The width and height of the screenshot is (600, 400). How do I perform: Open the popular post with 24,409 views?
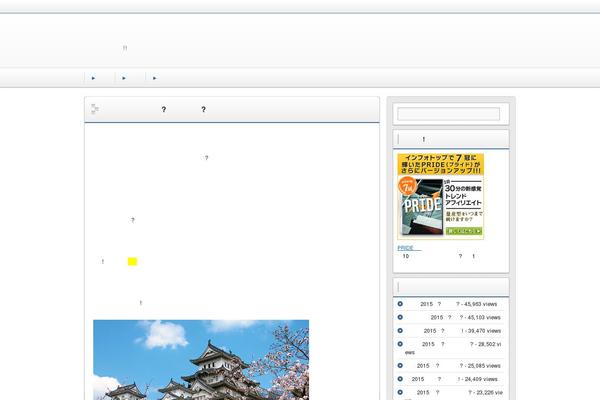coord(452,379)
